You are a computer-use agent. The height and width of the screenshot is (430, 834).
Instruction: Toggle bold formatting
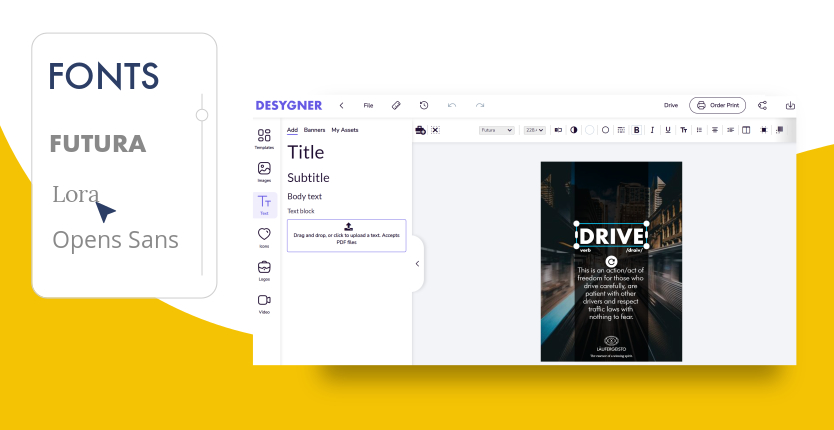pos(637,130)
